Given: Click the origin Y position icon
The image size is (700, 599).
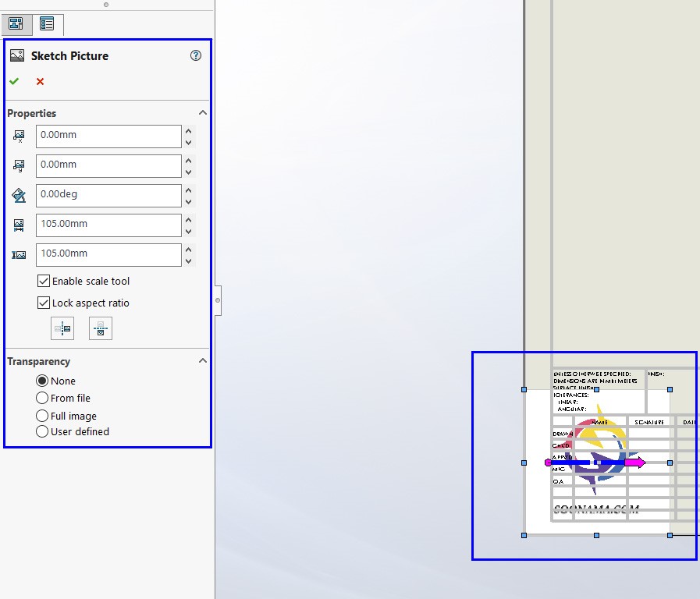Looking at the screenshot, I should (19, 166).
